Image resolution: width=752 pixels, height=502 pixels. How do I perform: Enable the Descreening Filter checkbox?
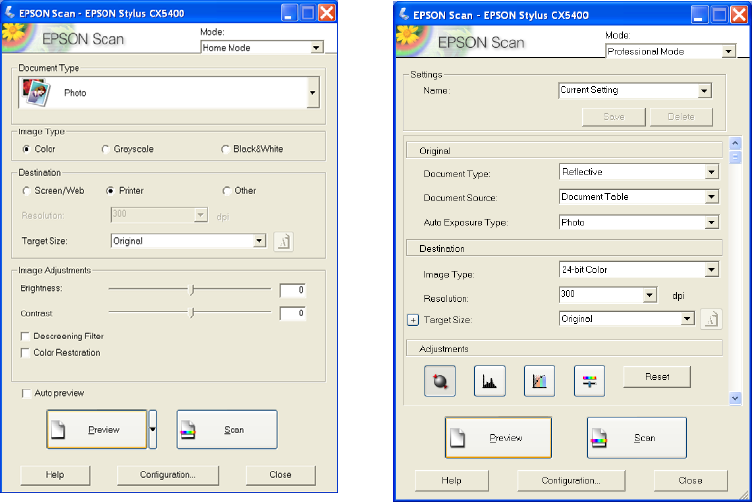click(x=26, y=336)
